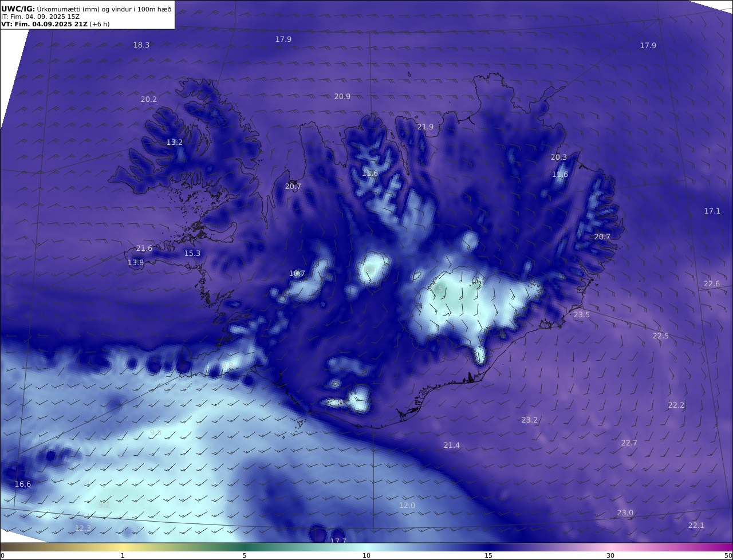Click the wind value 16.6

[x=23, y=484]
